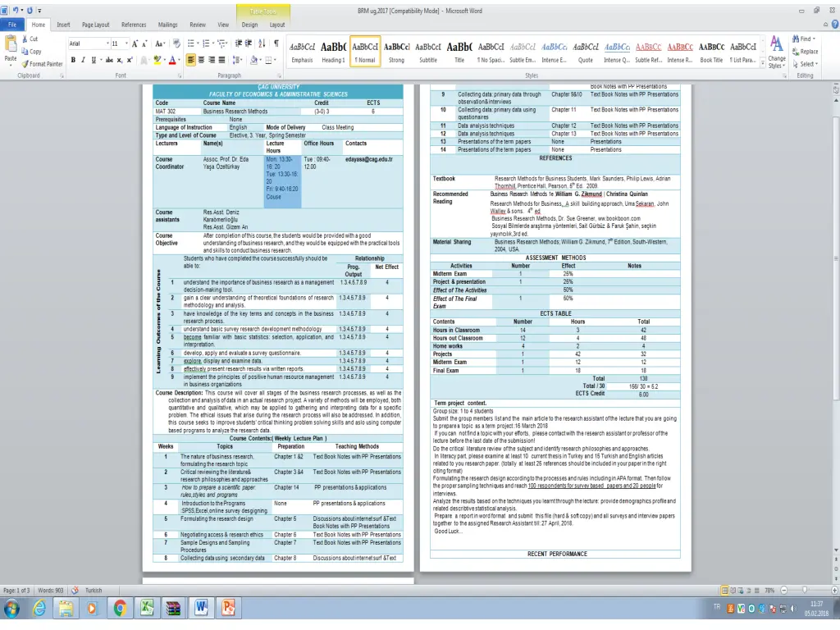
Task: Switch to the Mailings tab
Action: pos(167,25)
